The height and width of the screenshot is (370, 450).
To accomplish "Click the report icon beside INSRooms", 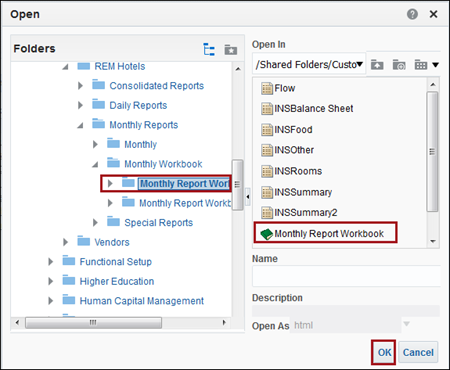I will click(x=267, y=172).
